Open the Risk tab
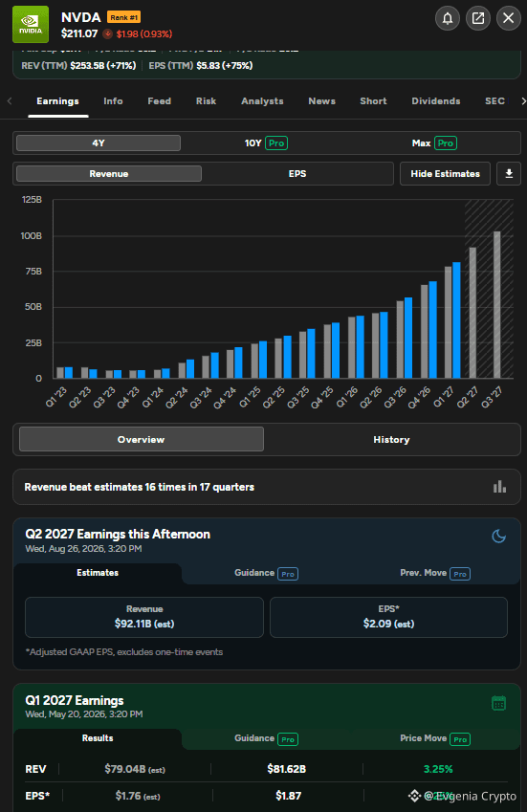The width and height of the screenshot is (527, 812). pyautogui.click(x=206, y=101)
